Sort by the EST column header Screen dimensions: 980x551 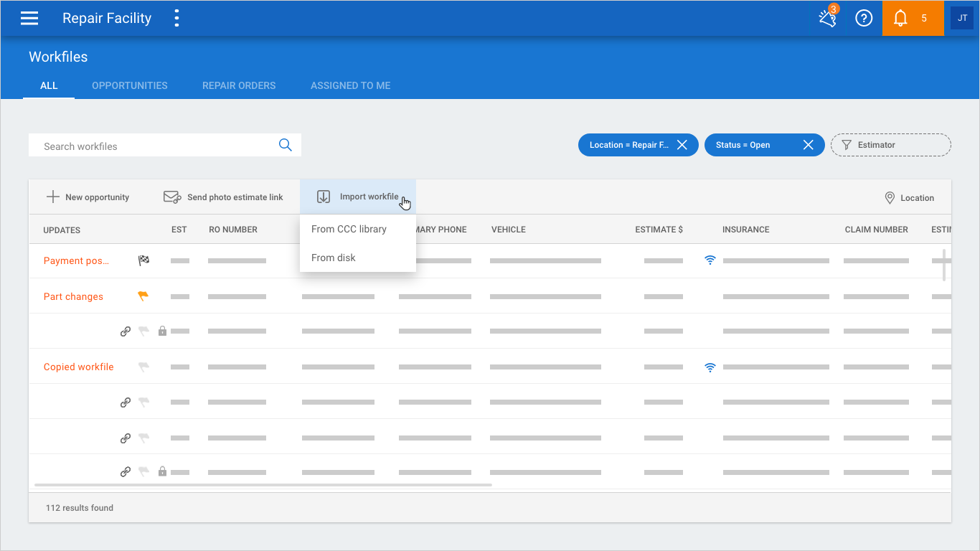coord(179,230)
